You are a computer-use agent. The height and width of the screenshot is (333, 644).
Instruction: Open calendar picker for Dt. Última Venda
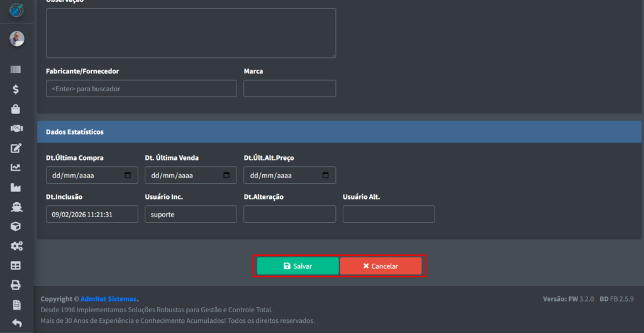(226, 175)
